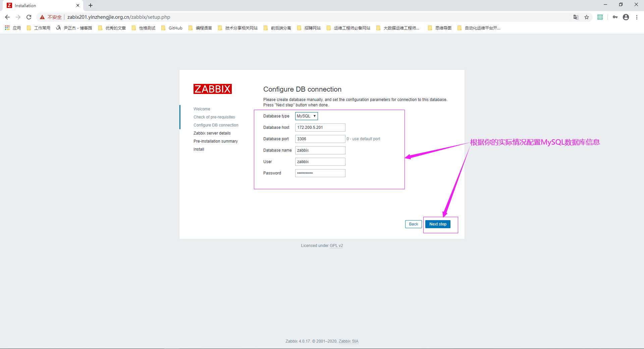
Task: Click the Database name input field
Action: [x=320, y=150]
